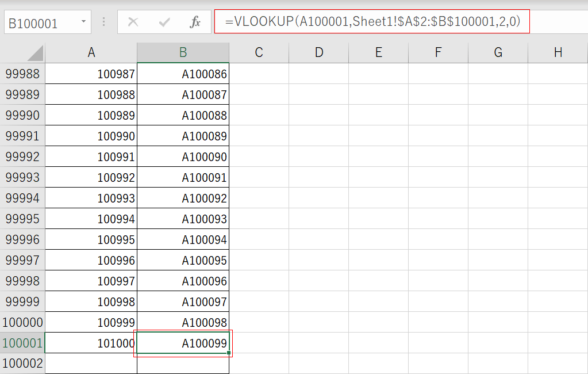588x374 pixels.
Task: Click the Select All corner triangle
Action: pos(35,53)
